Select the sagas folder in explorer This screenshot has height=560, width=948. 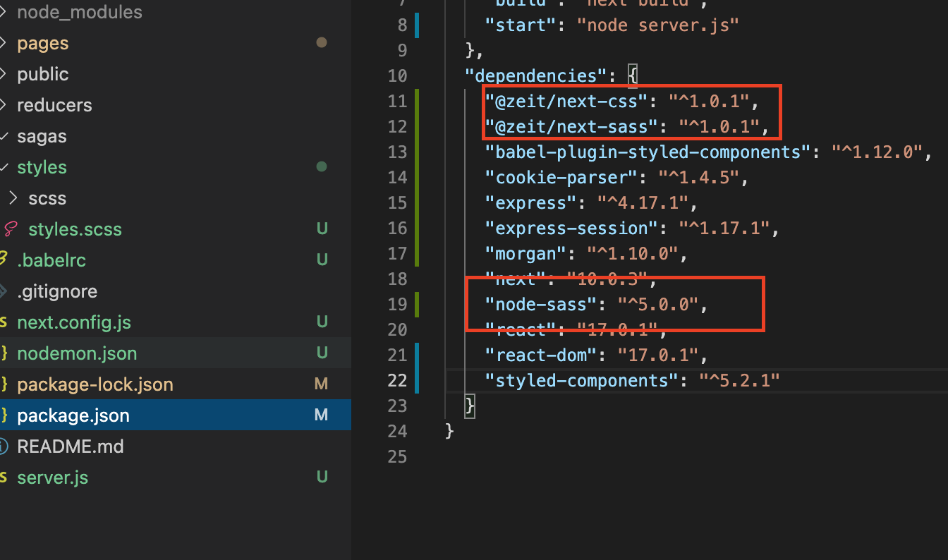click(x=176, y=136)
